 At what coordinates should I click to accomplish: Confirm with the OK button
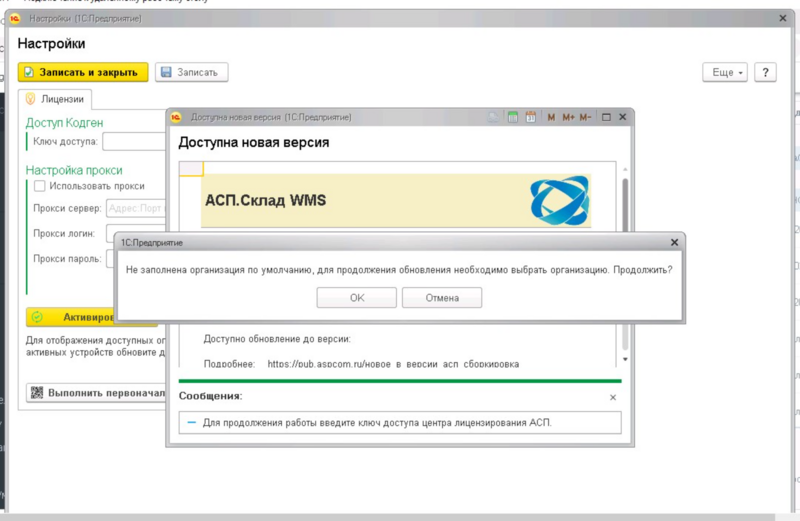coord(357,297)
